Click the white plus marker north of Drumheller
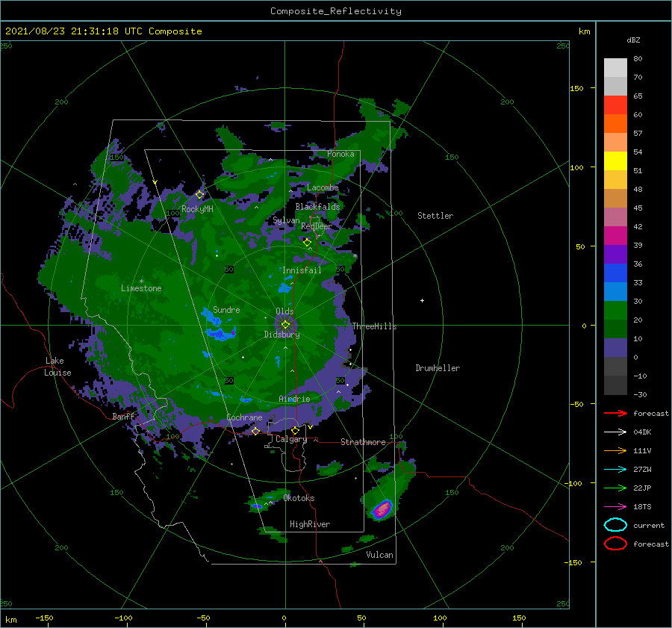Viewport: 672px width, 628px height. point(422,300)
